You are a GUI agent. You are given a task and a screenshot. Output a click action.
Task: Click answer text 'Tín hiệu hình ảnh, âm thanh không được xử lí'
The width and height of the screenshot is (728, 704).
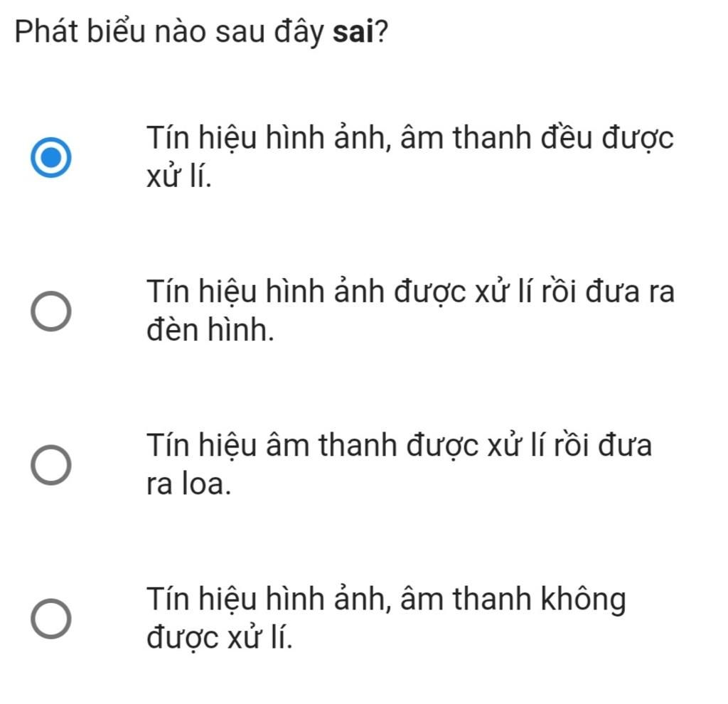pos(386,617)
